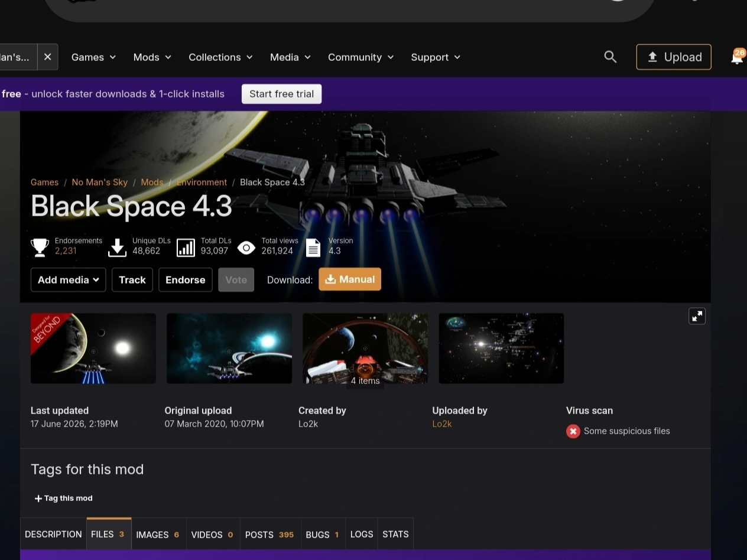747x560 pixels.
Task: Download the mod via Manual button
Action: pos(350,279)
